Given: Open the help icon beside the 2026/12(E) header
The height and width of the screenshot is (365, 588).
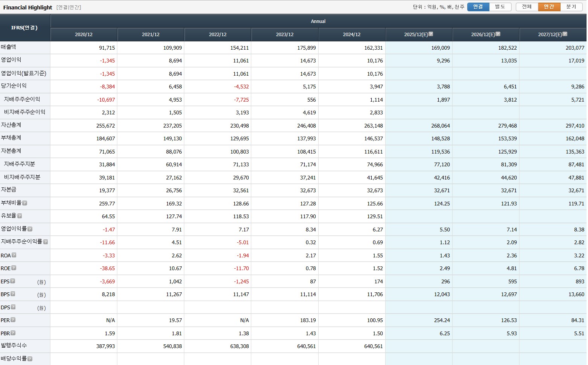Looking at the screenshot, I should coord(498,34).
